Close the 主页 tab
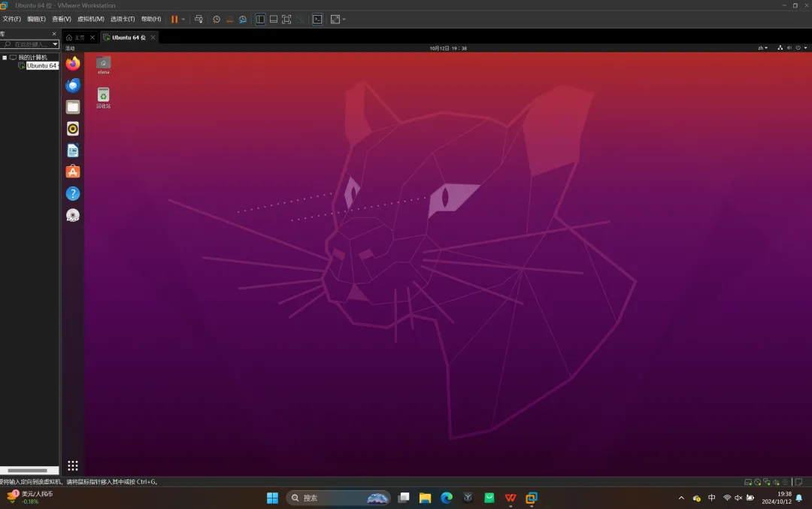The image size is (812, 509). tap(92, 38)
